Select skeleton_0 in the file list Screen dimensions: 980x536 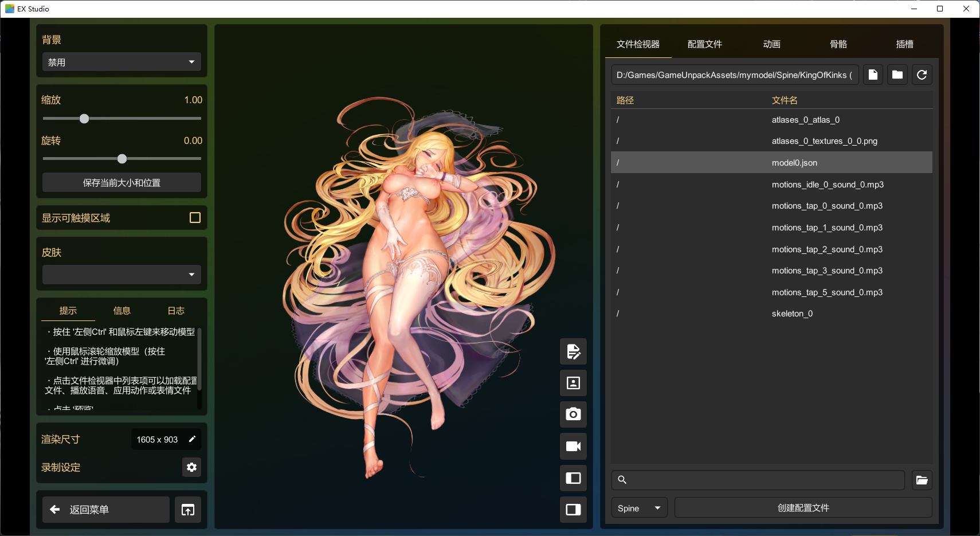tap(771, 314)
